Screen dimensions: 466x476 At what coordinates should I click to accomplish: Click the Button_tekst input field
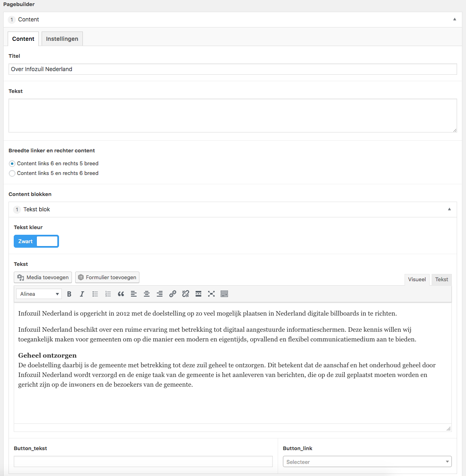(143, 461)
